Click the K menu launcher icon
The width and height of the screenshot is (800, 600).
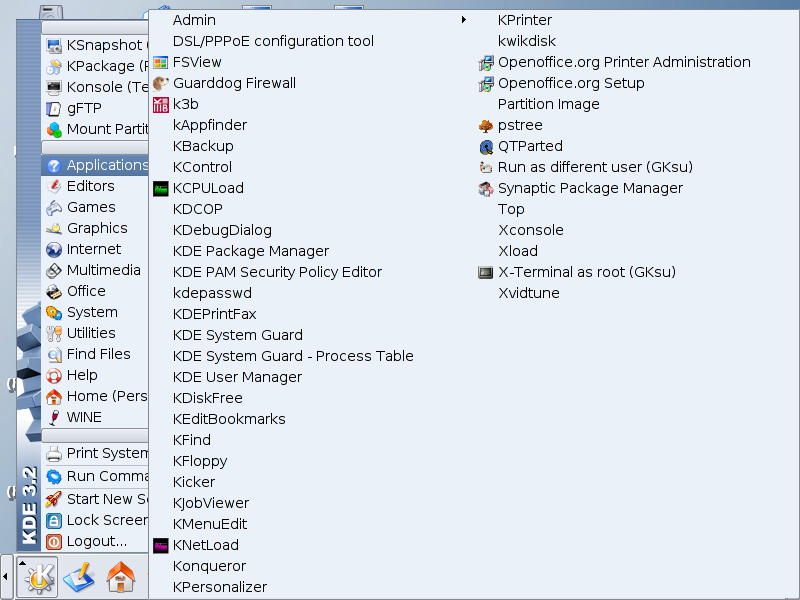[40, 577]
